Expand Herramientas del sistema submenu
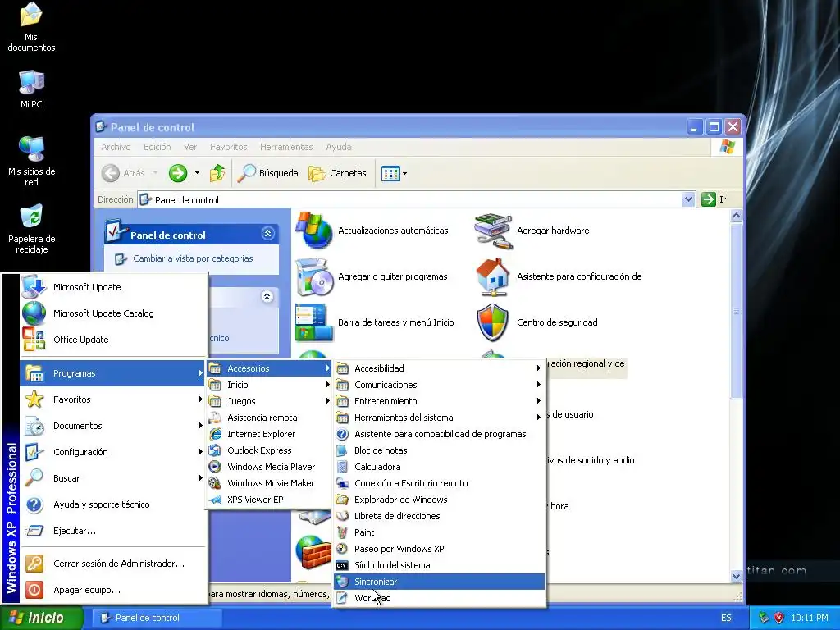 point(440,418)
